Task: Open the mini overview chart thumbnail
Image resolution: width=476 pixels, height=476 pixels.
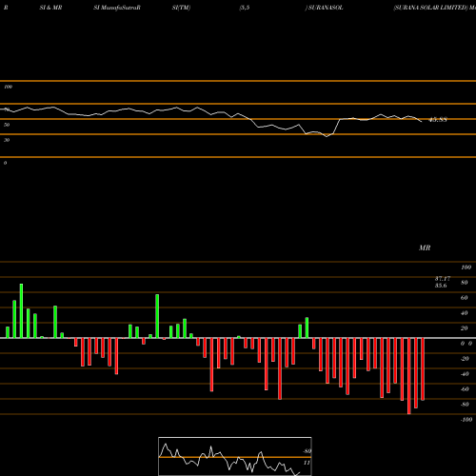Action: [x=235, y=456]
